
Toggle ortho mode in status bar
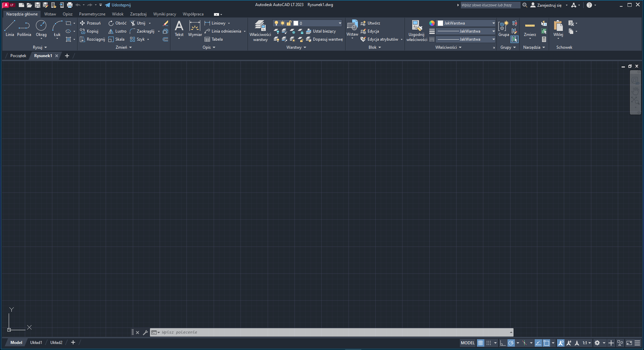(502, 343)
